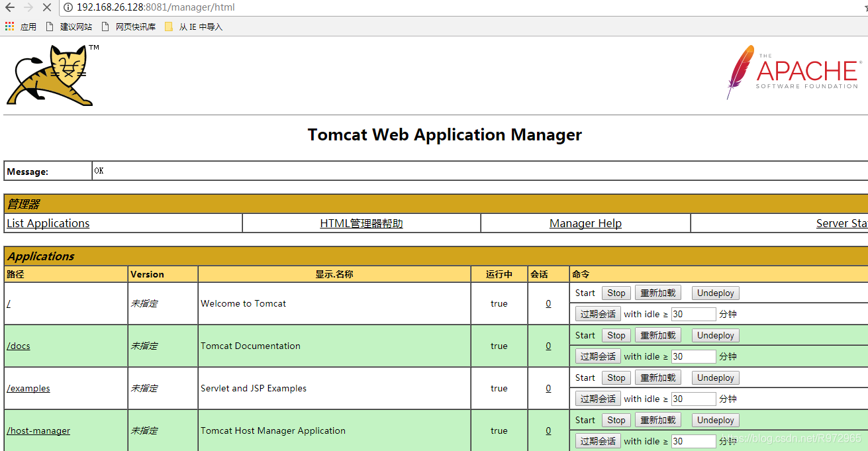Click the '路径' column header
Screen dimensions: 868x451
[15, 274]
